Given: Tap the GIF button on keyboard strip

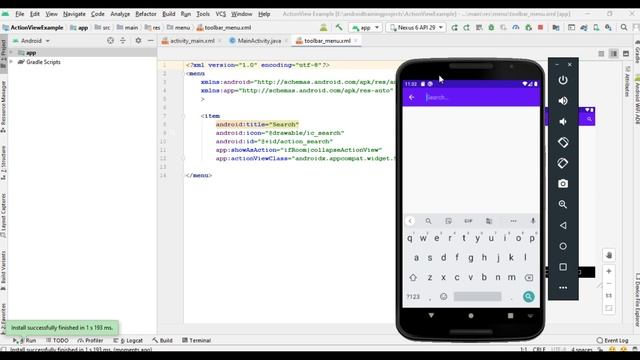Looking at the screenshot, I should [x=468, y=221].
